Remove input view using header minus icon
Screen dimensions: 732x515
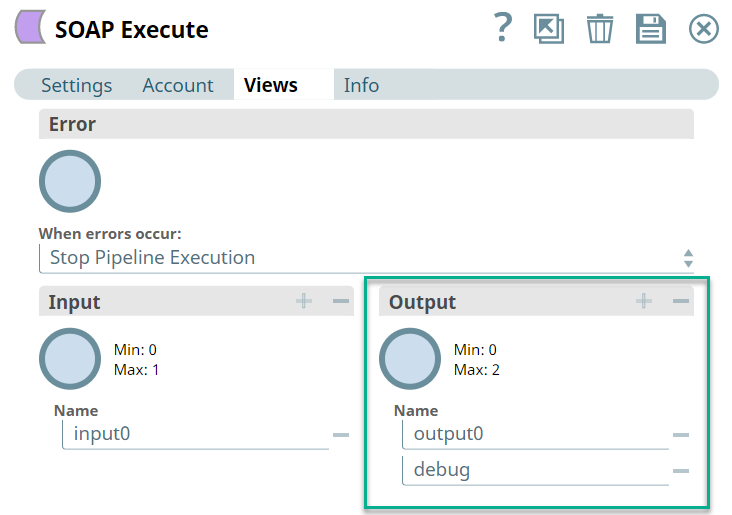coord(341,301)
